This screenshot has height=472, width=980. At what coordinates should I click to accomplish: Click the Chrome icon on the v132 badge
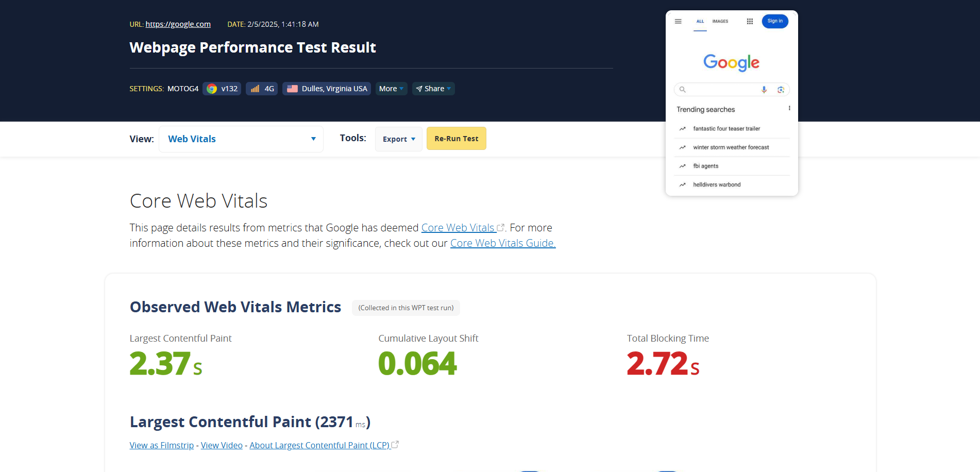[211, 88]
